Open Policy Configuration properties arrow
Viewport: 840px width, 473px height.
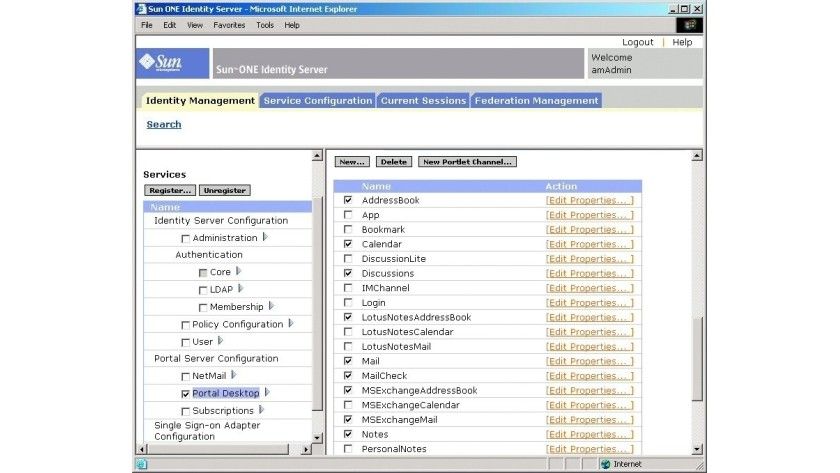coord(291,323)
